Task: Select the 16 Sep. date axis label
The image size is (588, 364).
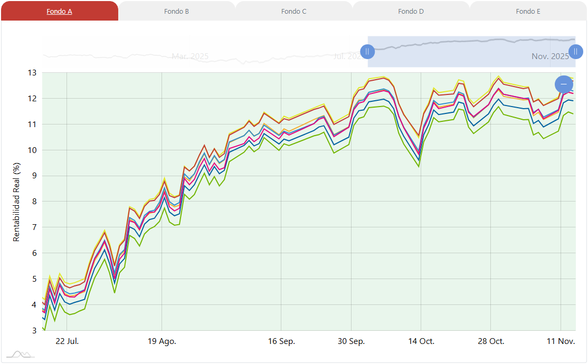Action: point(281,341)
